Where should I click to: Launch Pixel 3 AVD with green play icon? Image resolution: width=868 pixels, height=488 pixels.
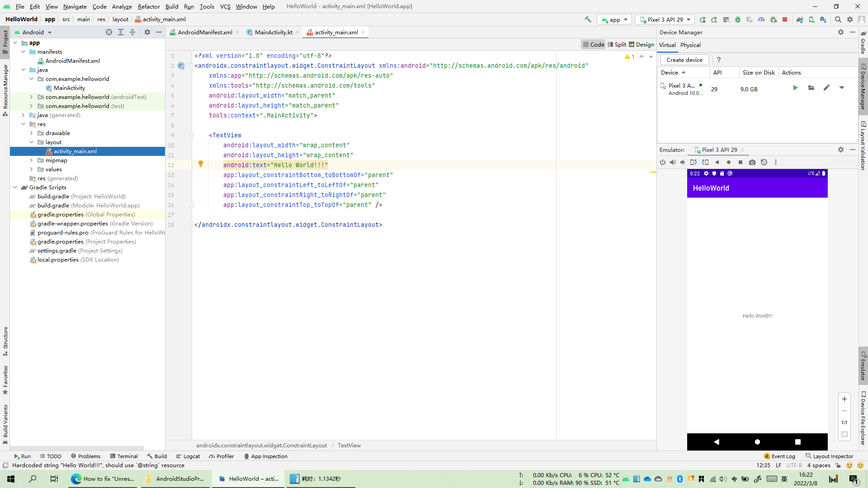[x=795, y=88]
